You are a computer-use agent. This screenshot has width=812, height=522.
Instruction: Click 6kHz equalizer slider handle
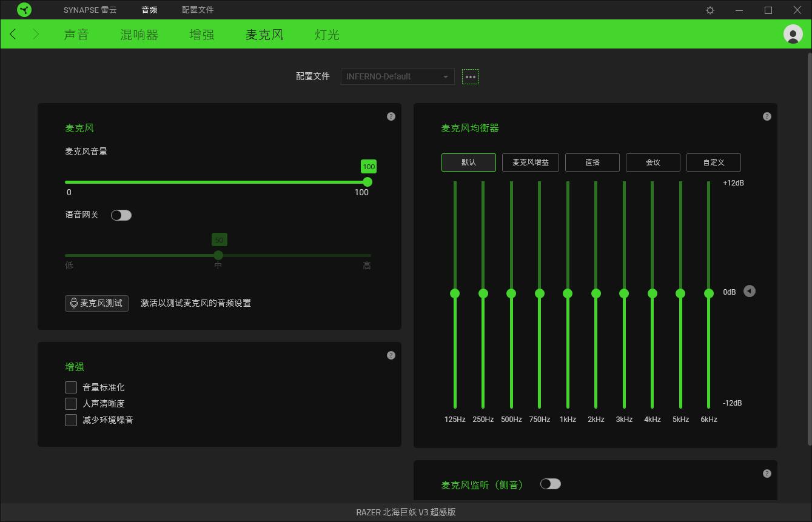click(709, 293)
